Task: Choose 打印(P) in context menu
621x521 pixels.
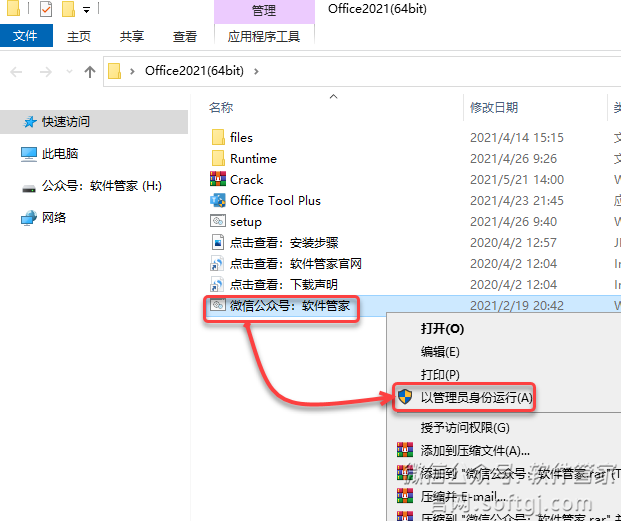Action: point(440,375)
